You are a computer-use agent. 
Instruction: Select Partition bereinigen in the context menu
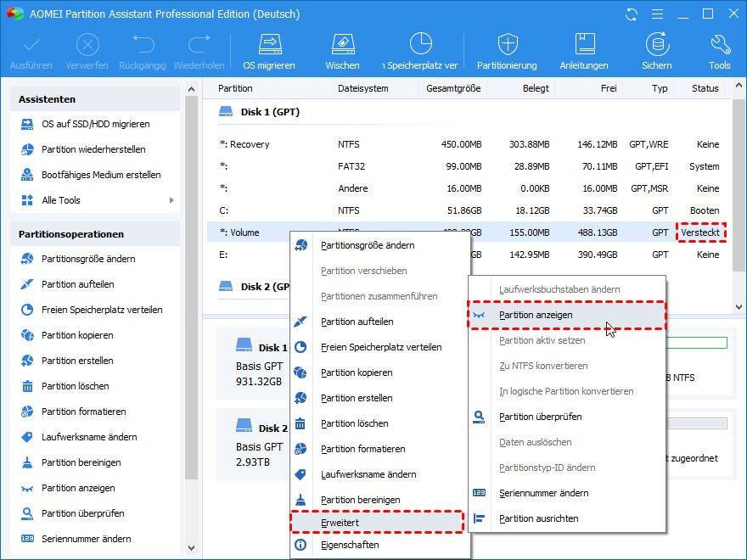[x=379, y=500]
